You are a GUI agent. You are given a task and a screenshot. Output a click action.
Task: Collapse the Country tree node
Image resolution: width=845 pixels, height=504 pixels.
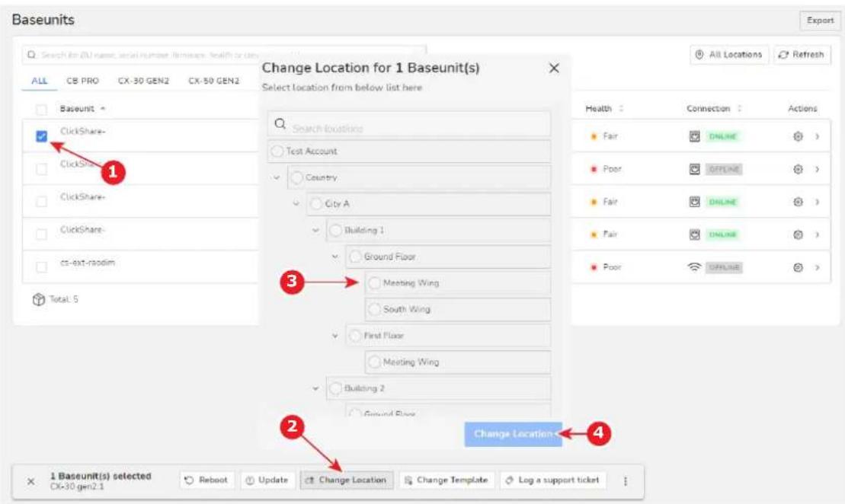point(277,177)
